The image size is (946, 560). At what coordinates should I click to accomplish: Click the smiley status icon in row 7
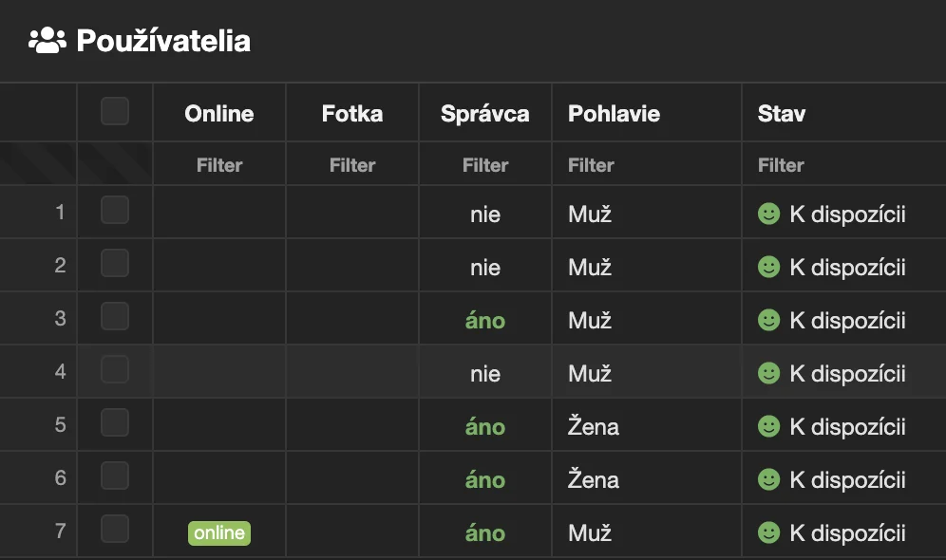point(768,533)
